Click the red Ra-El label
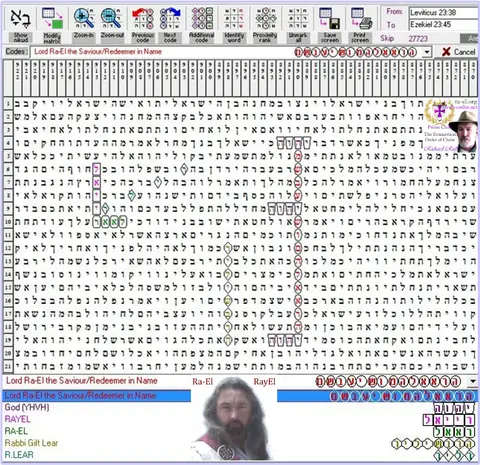This screenshot has width=480, height=465. tap(202, 382)
